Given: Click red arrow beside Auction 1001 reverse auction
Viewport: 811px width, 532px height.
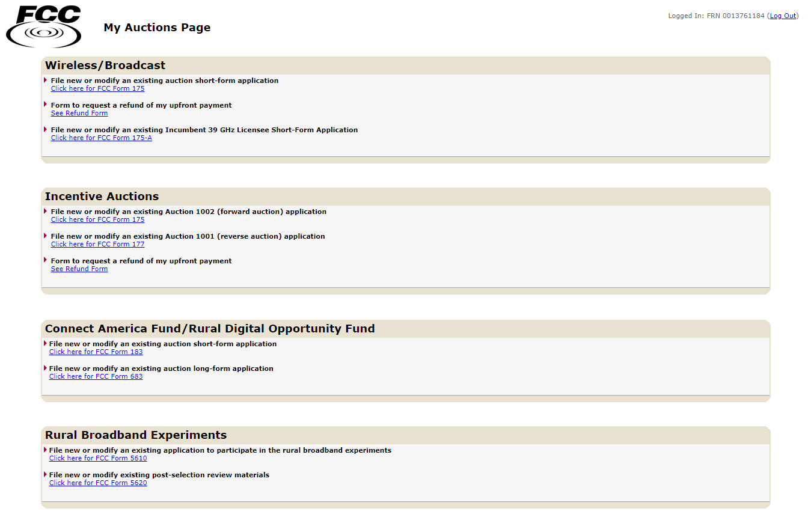Looking at the screenshot, I should (x=46, y=236).
